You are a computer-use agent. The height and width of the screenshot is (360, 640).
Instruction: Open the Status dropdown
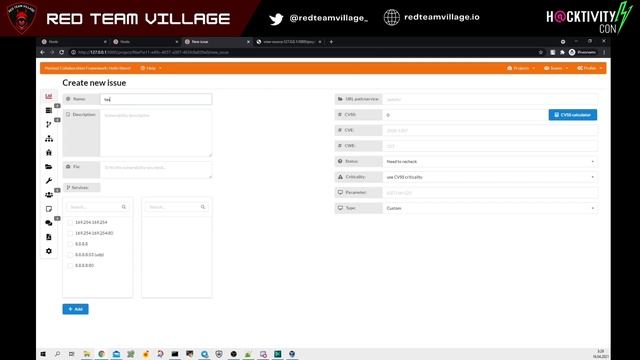[x=490, y=162]
